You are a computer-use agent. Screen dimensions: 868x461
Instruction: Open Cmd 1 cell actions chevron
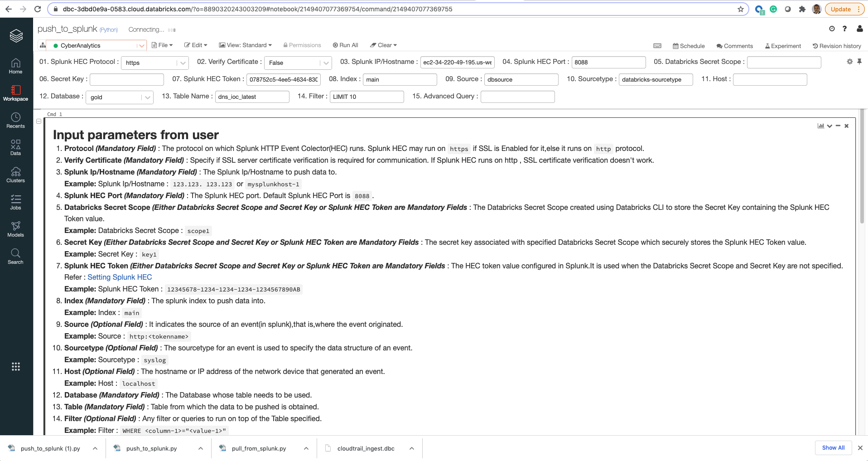click(x=829, y=126)
